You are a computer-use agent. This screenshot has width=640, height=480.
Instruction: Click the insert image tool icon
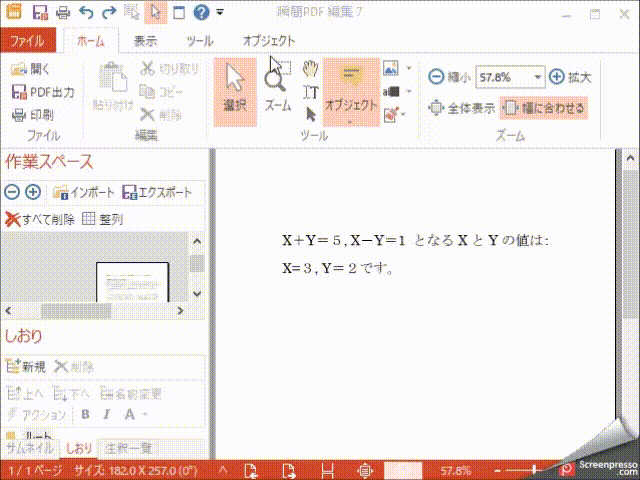(391, 68)
